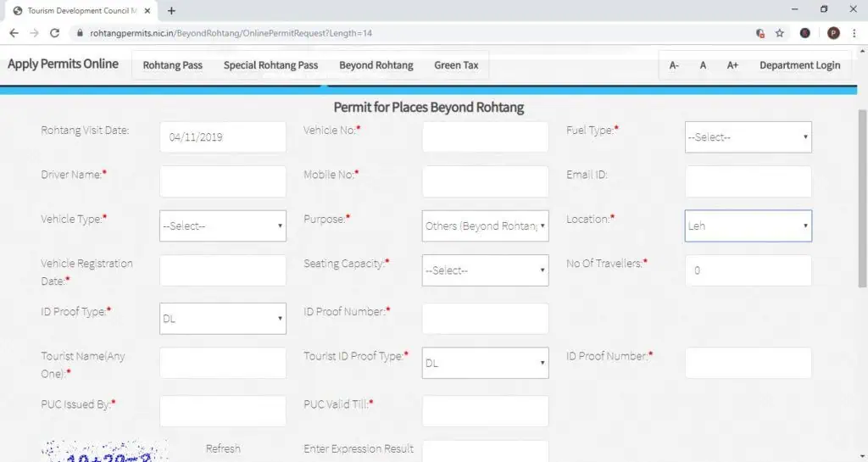Open the Beyond Rohtang menu item

click(376, 65)
